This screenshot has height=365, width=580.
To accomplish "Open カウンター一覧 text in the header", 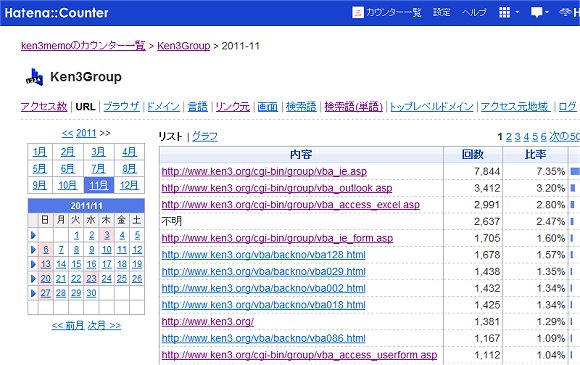I will 394,13.
